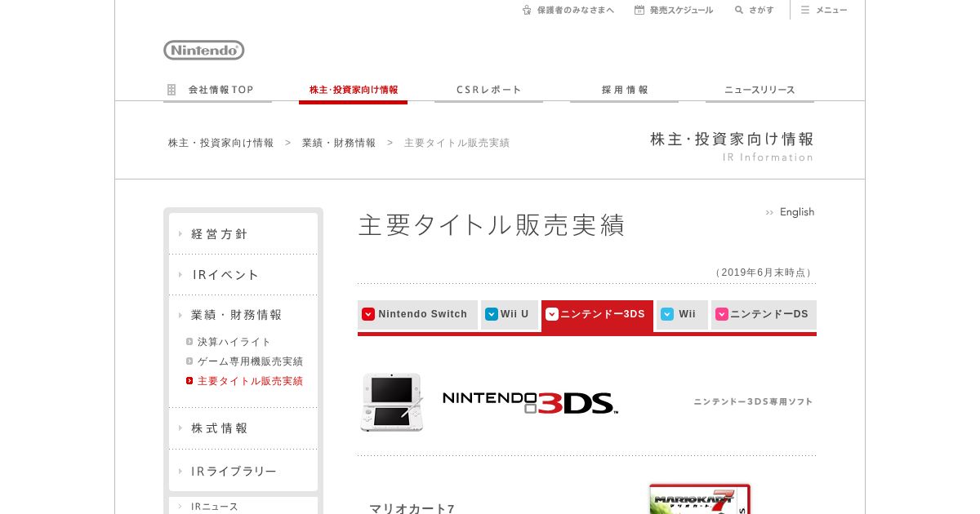980x514 pixels.
Task: Click IR Information heading text
Action: (768, 157)
